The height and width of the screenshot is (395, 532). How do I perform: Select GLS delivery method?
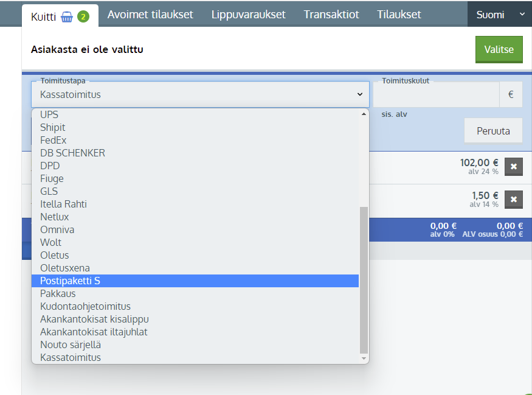195,191
